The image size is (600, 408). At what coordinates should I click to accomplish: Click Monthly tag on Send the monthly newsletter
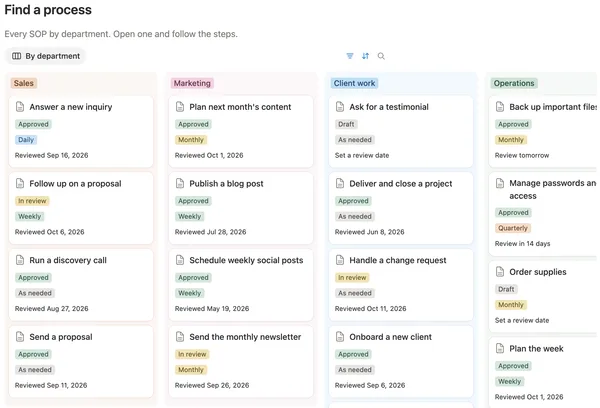(x=191, y=370)
